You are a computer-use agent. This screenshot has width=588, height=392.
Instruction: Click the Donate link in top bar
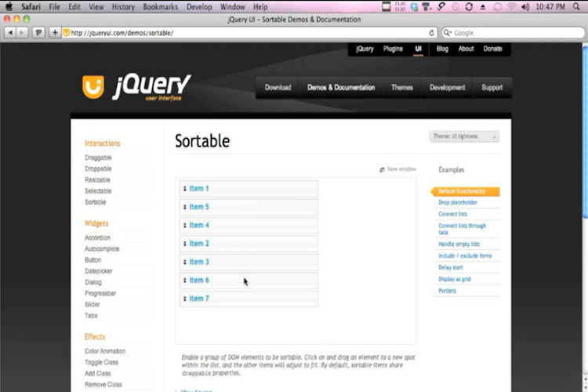pos(492,49)
